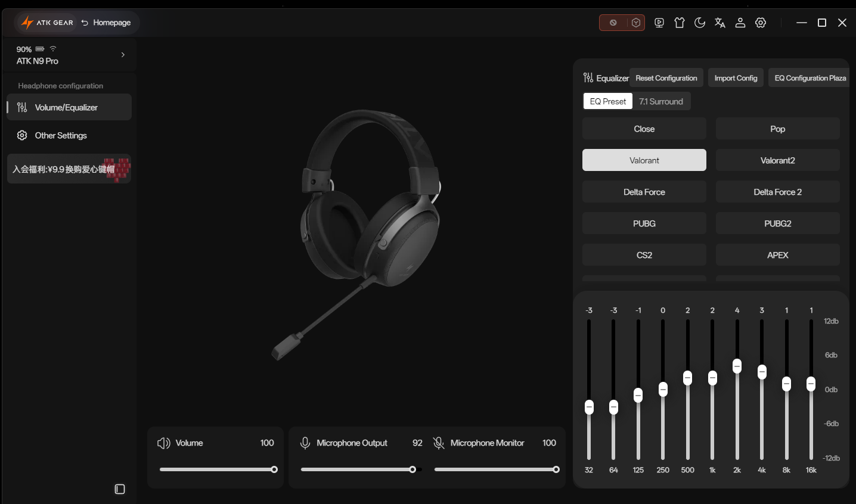Select the Close EQ preset

tap(644, 129)
